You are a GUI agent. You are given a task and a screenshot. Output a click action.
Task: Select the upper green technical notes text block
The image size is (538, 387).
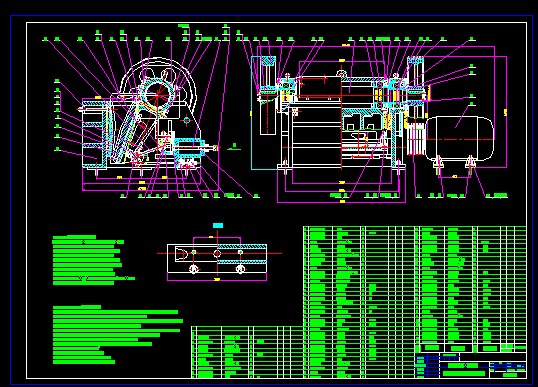[91, 260]
